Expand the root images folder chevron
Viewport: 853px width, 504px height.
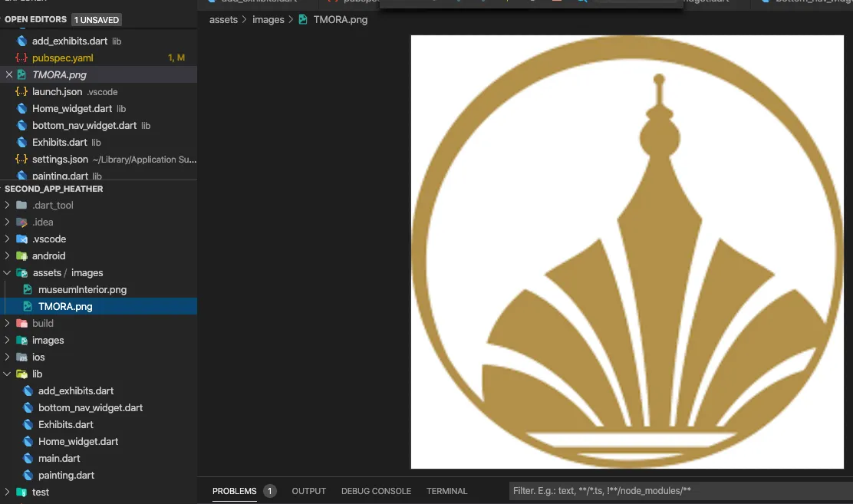(x=7, y=340)
